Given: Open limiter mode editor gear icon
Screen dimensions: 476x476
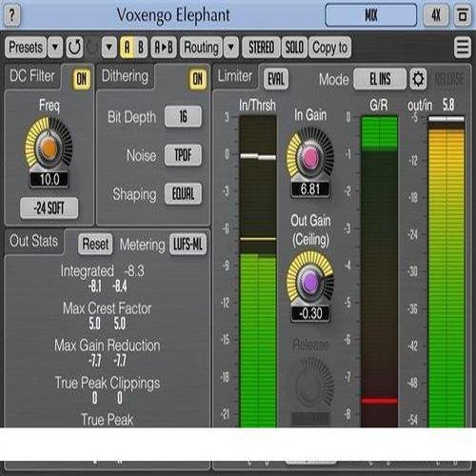Looking at the screenshot, I should click(418, 78).
